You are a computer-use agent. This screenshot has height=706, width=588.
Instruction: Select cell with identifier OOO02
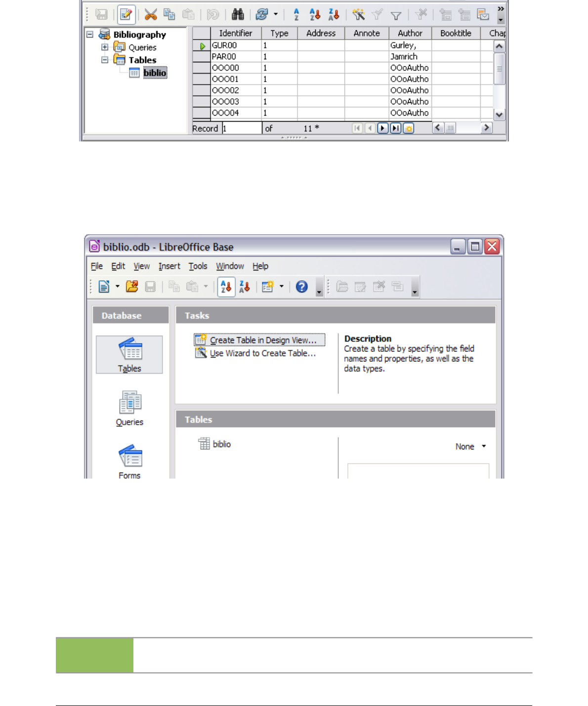tap(236, 90)
